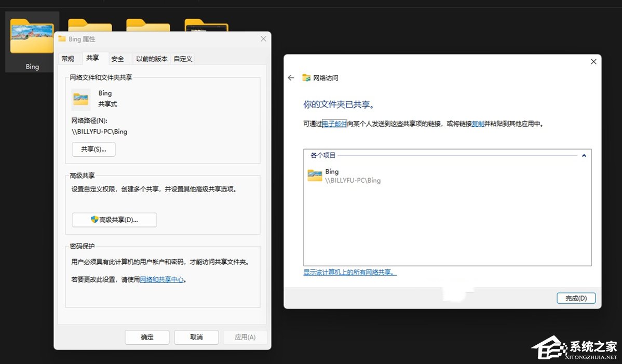Open the 以前的版本 tab

click(151, 59)
